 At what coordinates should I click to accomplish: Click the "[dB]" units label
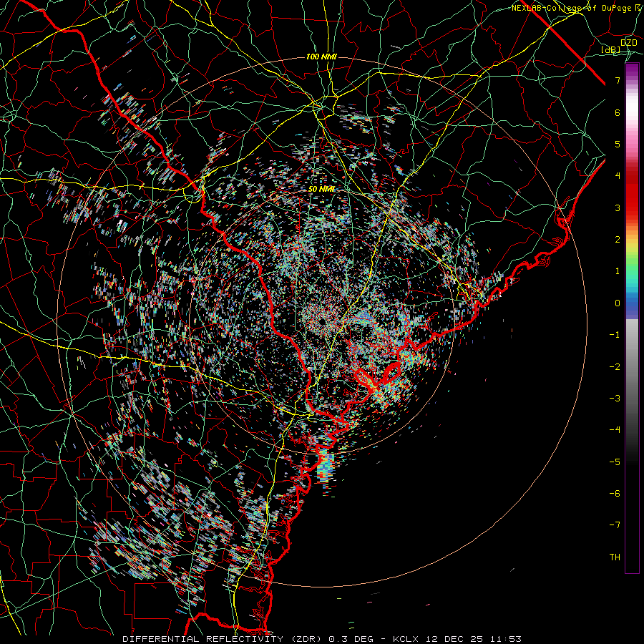(x=611, y=49)
